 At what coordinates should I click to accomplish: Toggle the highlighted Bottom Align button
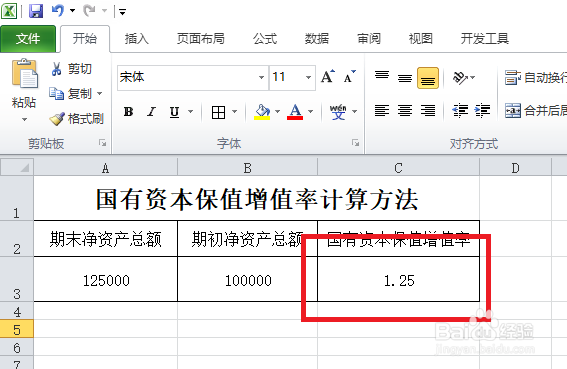(428, 78)
